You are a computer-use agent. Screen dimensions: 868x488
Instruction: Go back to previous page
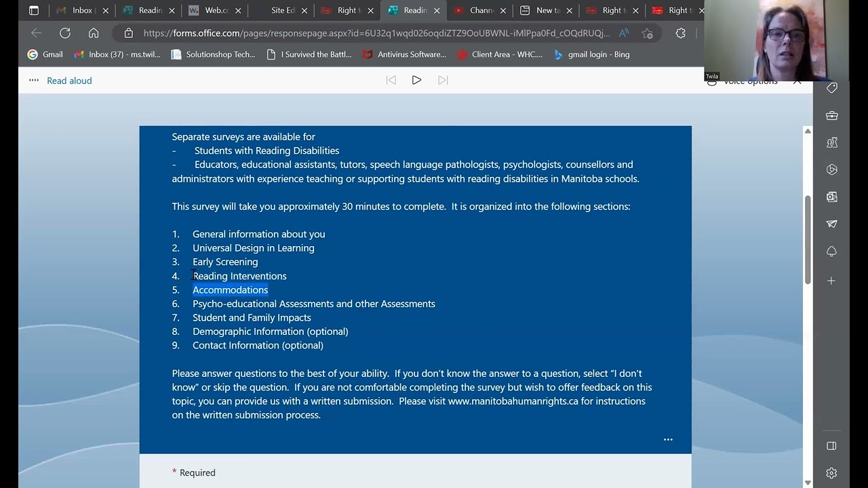coord(36,33)
